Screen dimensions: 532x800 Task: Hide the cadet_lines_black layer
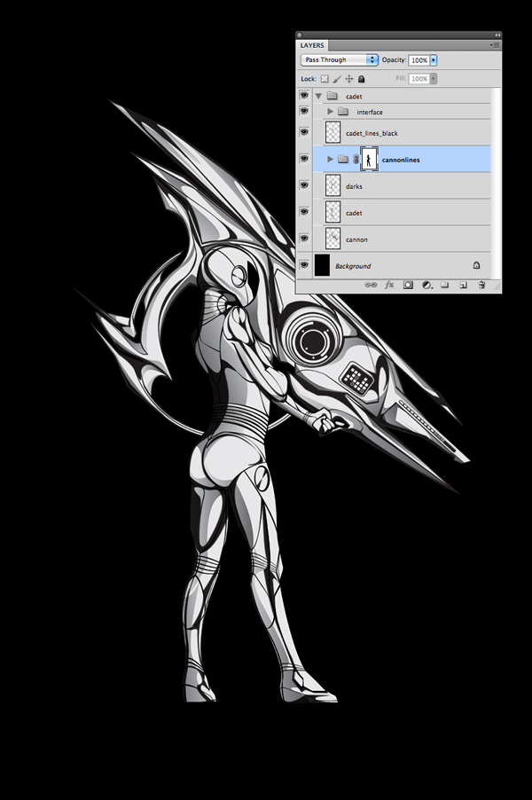click(304, 132)
